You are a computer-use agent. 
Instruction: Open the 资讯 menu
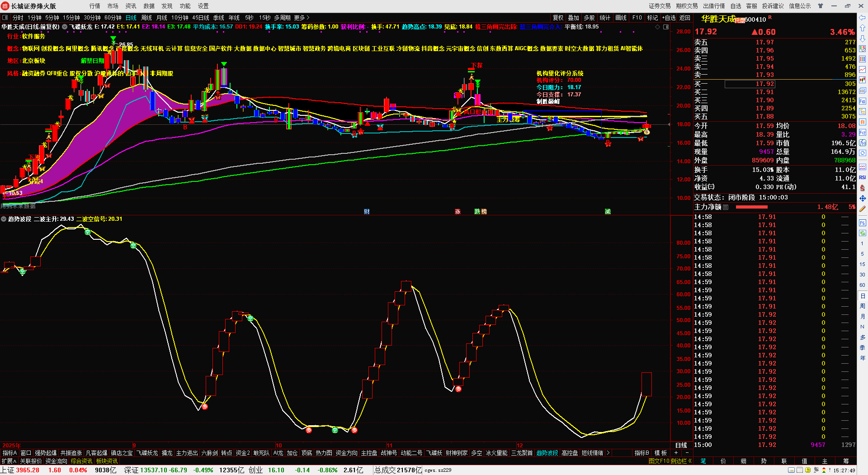(x=131, y=6)
